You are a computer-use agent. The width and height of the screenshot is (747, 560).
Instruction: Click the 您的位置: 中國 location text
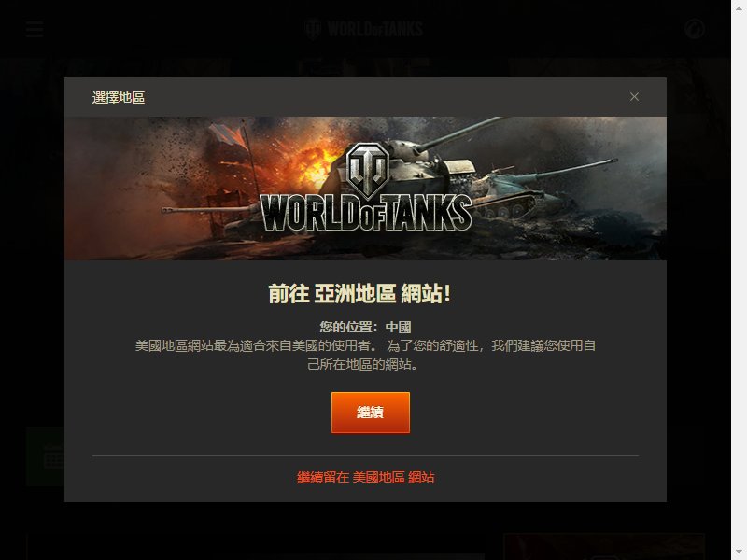coord(365,327)
